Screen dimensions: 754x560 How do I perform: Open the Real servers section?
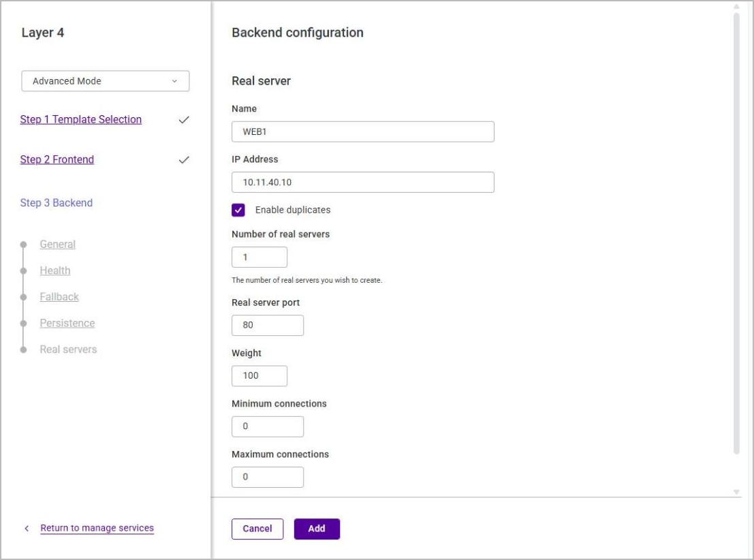(68, 349)
